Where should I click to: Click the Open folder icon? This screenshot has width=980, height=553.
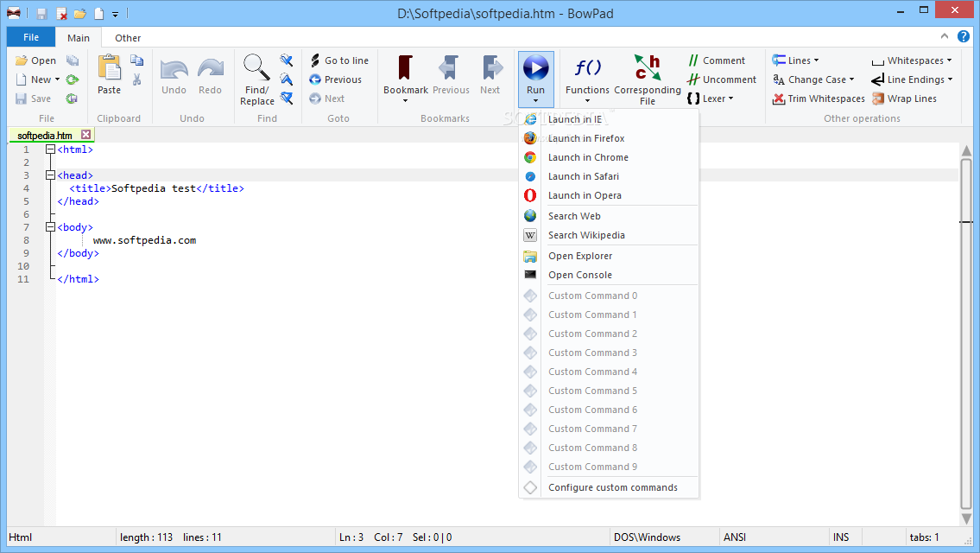point(22,60)
